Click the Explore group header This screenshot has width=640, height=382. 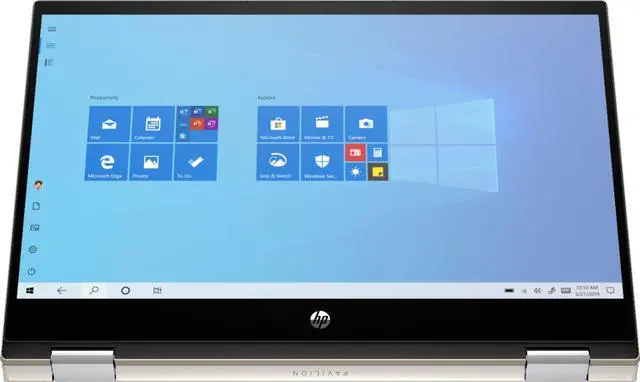click(267, 98)
